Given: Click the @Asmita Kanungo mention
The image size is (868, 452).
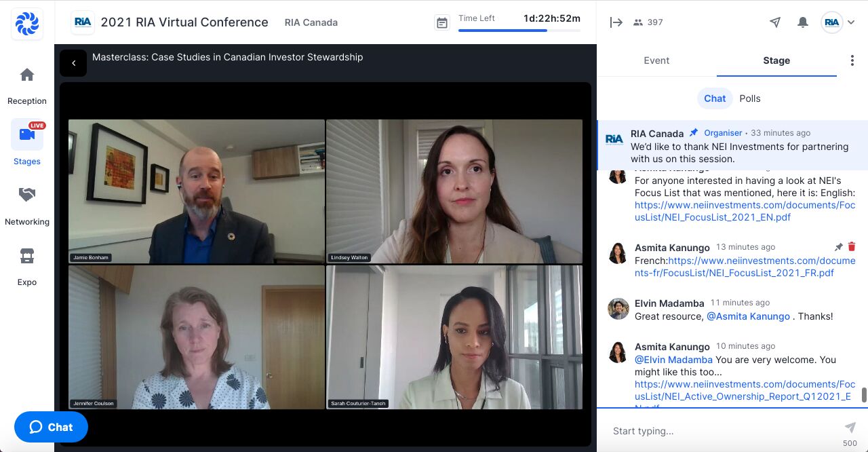Looking at the screenshot, I should pos(748,316).
